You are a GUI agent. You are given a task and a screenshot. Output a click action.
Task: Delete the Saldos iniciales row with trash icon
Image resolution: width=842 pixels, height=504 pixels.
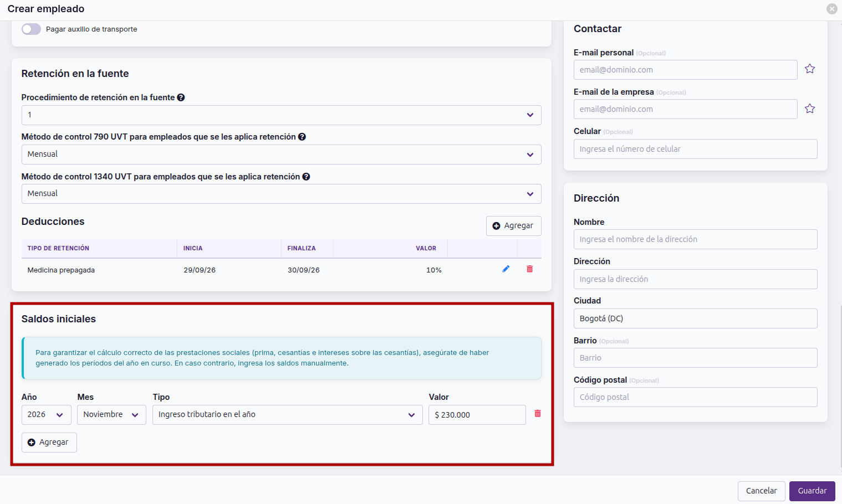(538, 414)
